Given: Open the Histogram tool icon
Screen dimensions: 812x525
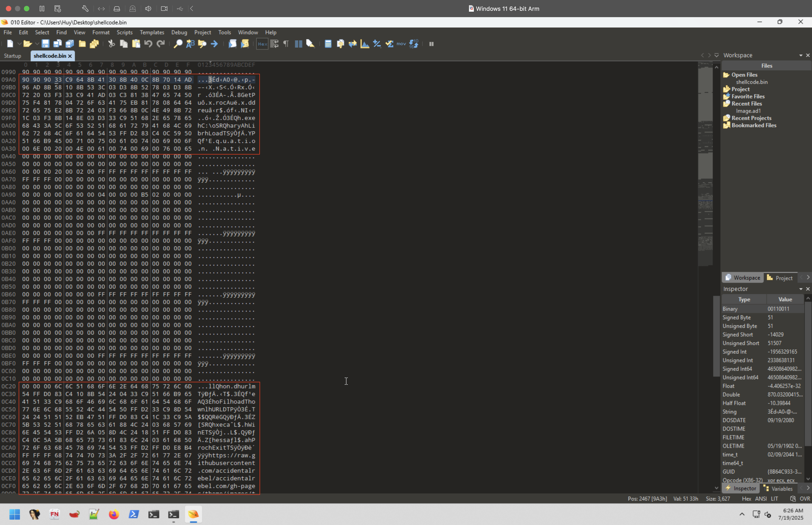Looking at the screenshot, I should 365,44.
